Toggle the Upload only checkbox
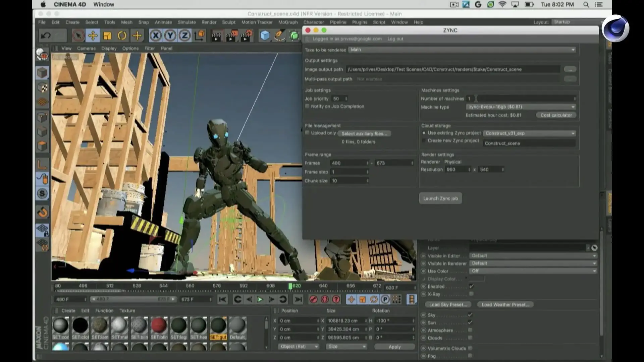644x362 pixels. (x=307, y=133)
